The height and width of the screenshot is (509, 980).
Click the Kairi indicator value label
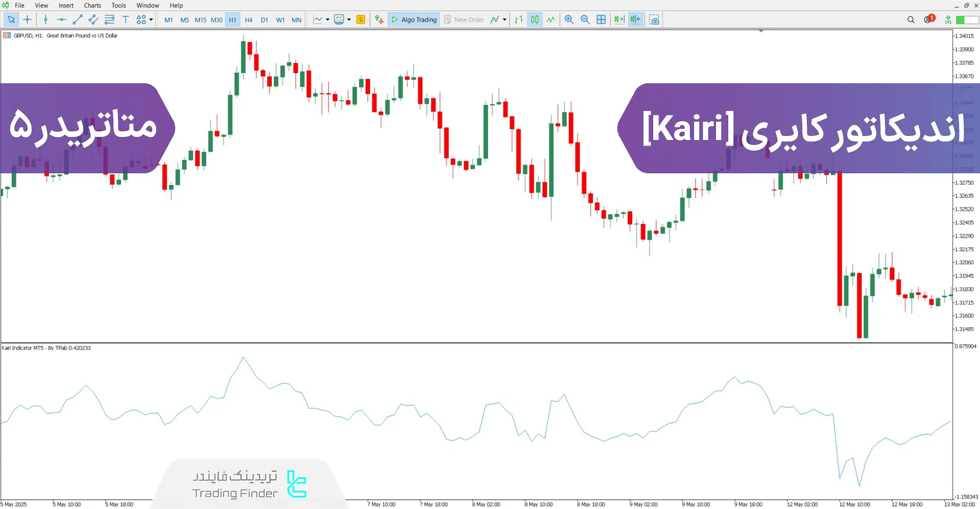[x=46, y=348]
